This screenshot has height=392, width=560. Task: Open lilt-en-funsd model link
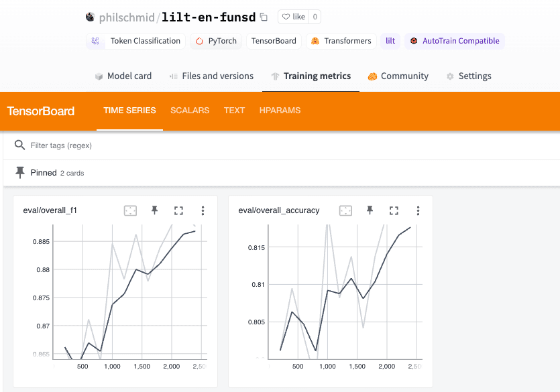coord(209,17)
